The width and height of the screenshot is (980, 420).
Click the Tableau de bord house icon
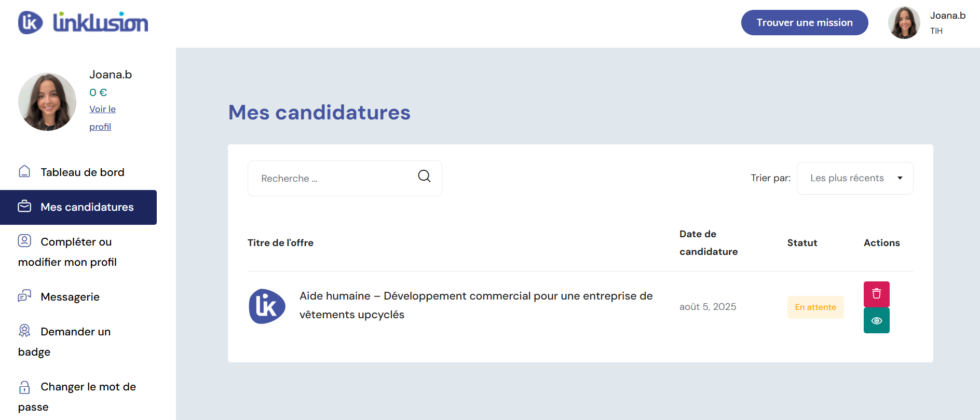pyautogui.click(x=24, y=171)
